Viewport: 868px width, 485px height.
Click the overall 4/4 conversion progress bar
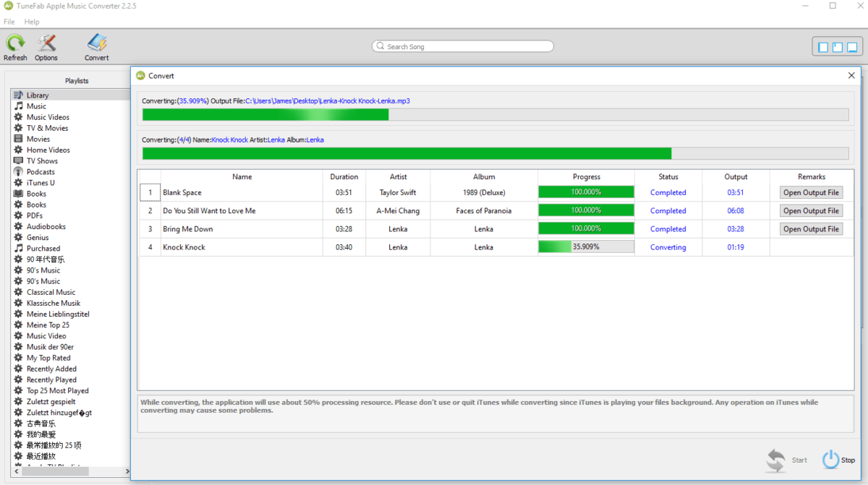495,153
